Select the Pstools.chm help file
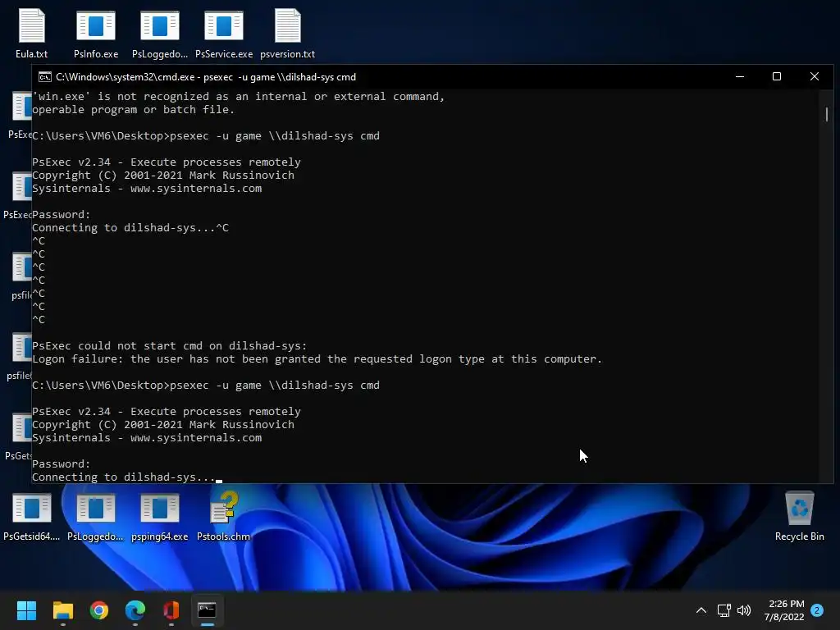Screen dimensions: 840x630 (223, 516)
